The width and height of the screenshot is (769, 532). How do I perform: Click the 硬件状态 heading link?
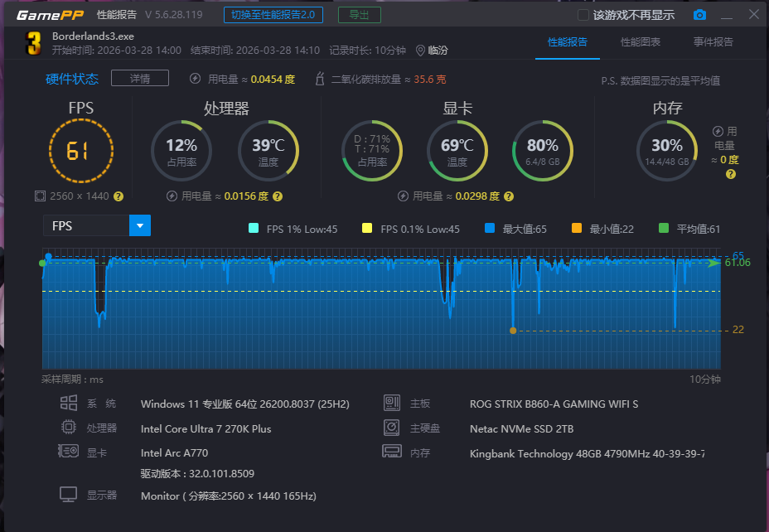(72, 79)
